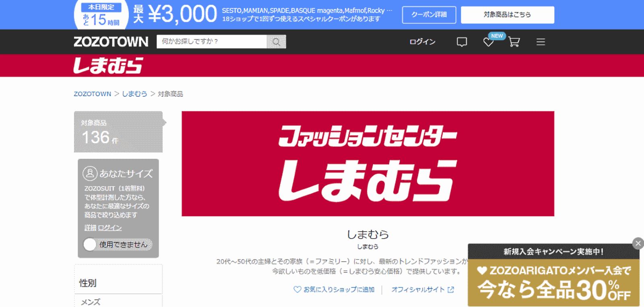Click the 詳細 link in size panel

[90, 228]
